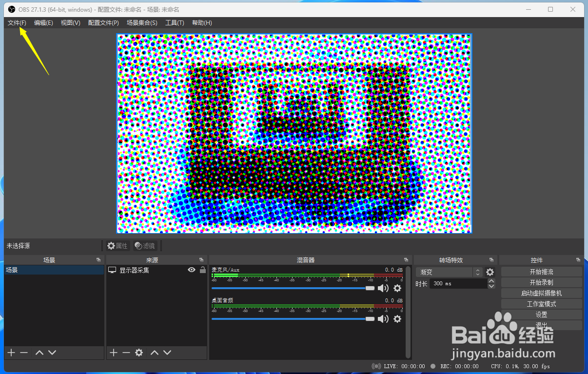Add a new source with plus icon
Screen dimensions: 588x374
(114, 353)
